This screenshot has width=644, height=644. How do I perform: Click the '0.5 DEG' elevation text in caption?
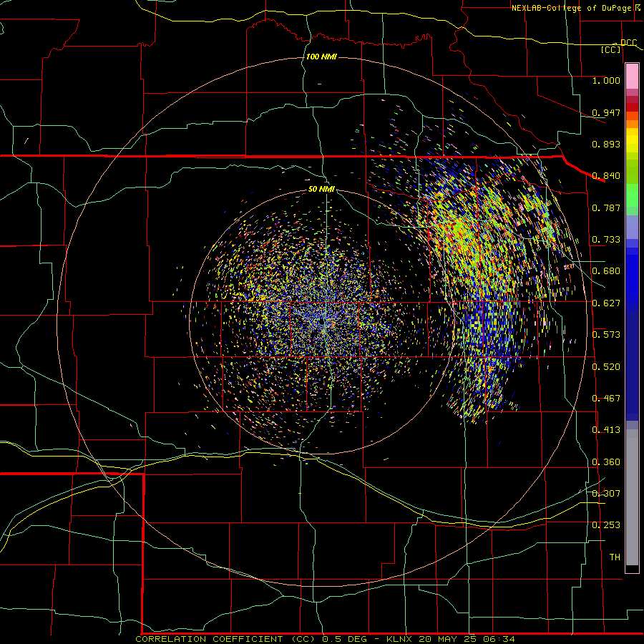pos(345,639)
